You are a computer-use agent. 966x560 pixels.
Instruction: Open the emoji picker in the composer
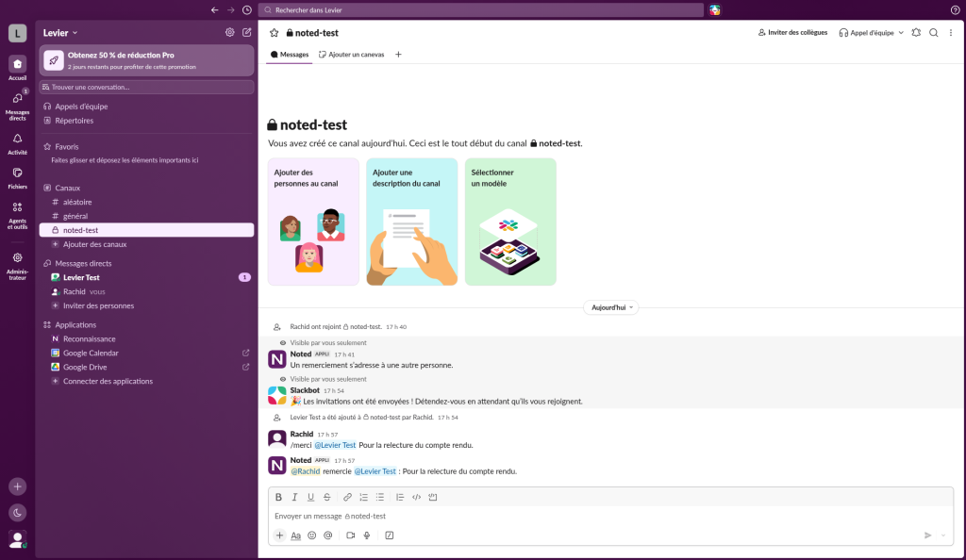(x=311, y=535)
